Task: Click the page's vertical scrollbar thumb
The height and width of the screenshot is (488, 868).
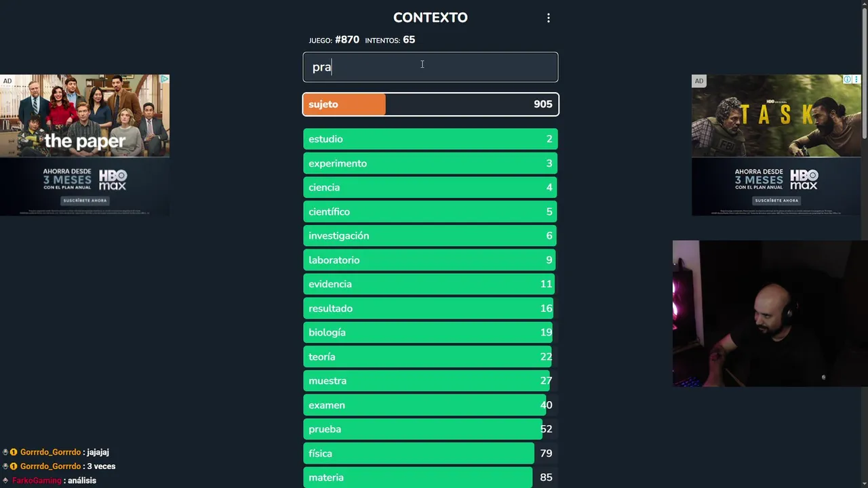Action: 864,68
